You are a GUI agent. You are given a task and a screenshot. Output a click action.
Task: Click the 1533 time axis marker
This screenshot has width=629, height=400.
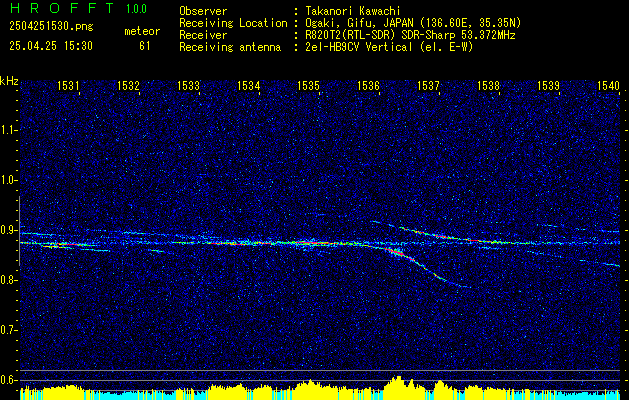tap(189, 85)
